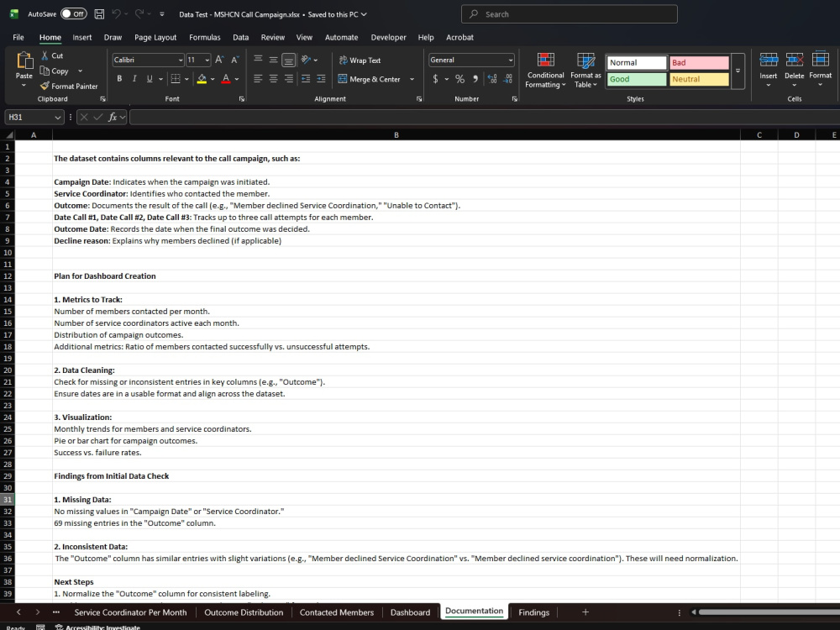
Task: Open the Findings sheet tab
Action: [x=533, y=612]
